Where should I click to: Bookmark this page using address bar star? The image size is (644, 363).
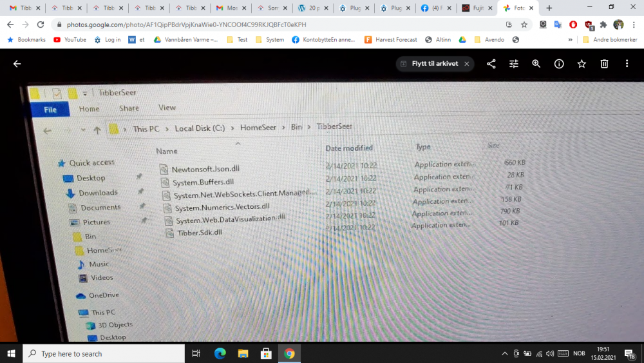(524, 25)
